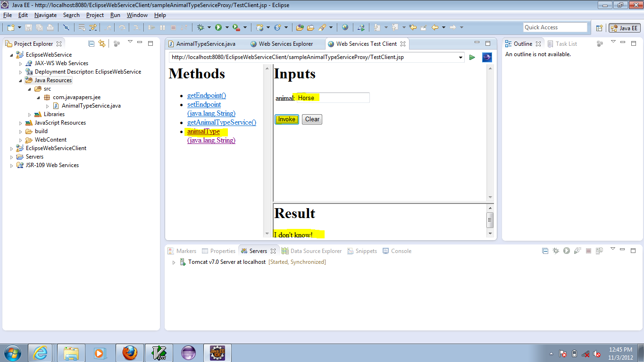Viewport: 644px width, 362px height.
Task: Click the animalType(java.lang.String) link
Action: [211, 136]
